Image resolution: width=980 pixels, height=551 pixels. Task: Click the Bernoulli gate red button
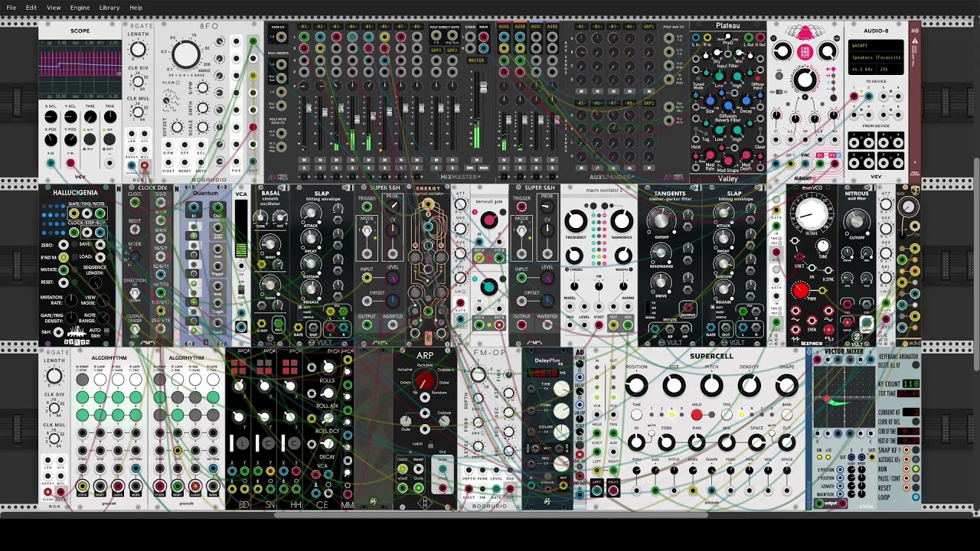tap(488, 221)
